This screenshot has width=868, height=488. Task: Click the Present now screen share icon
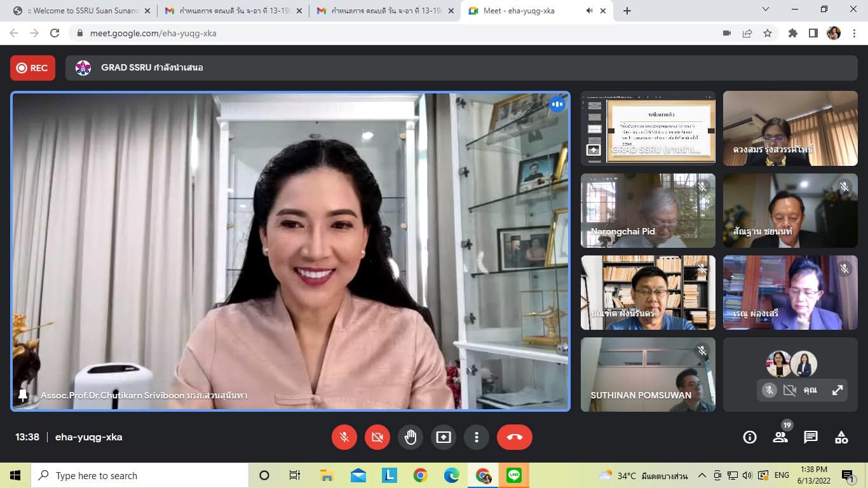click(x=444, y=437)
